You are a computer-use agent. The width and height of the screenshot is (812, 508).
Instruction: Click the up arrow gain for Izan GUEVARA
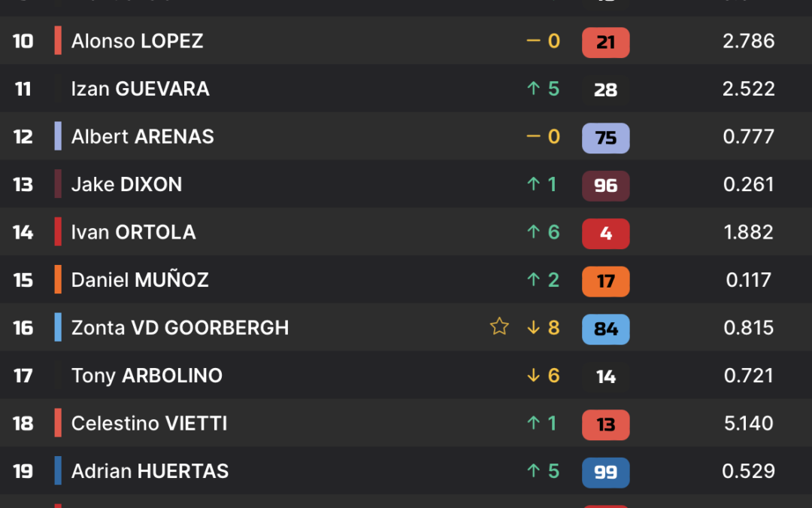[x=543, y=89]
